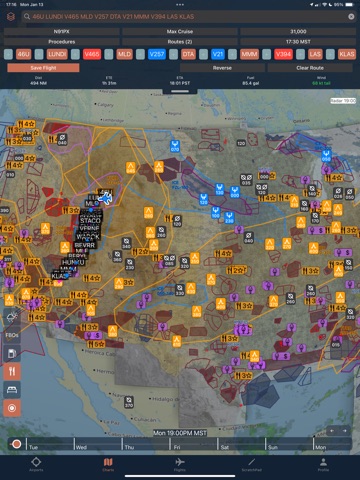
Task: Grab the orange timeline slider knob
Action: [x=16, y=444]
